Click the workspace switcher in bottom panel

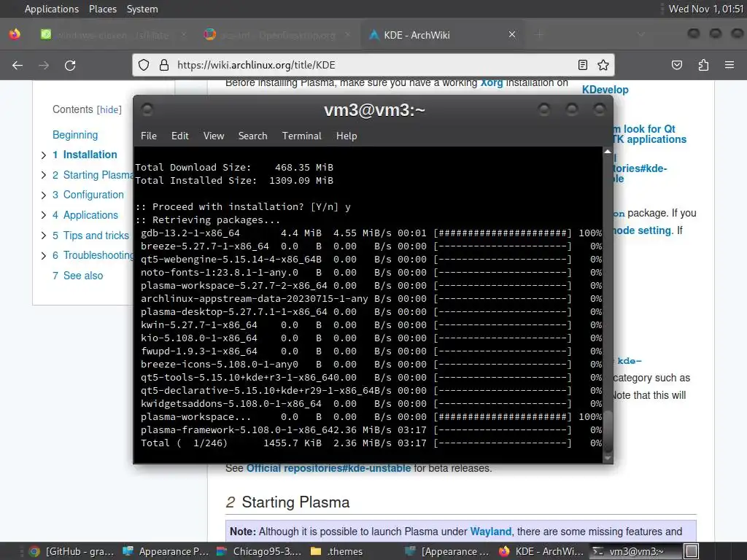point(692,551)
